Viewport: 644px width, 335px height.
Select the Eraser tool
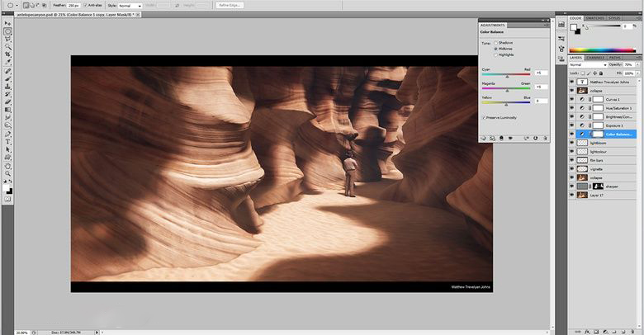tap(7, 101)
